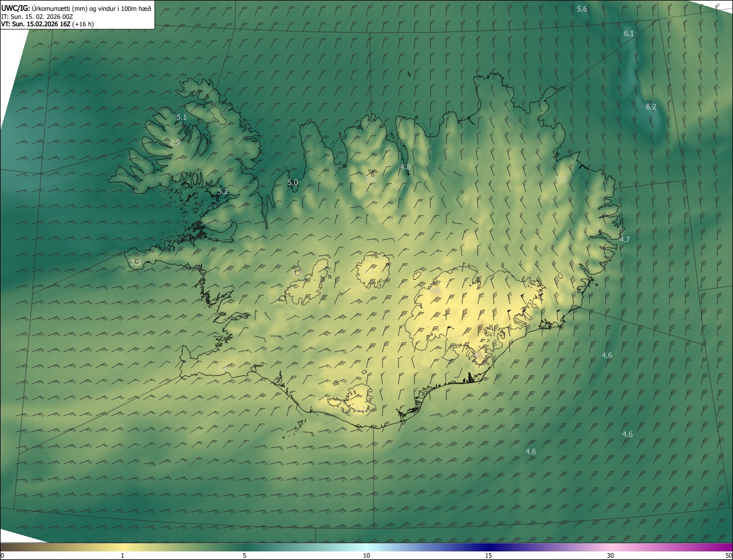Viewport: 733px width, 560px height.
Task: Click the 5.1 value over the Westfjords
Action: (x=182, y=117)
